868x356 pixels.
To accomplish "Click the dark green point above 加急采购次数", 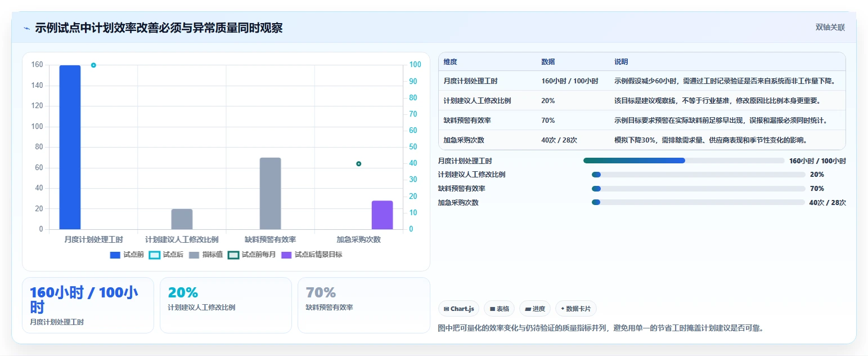I will tap(358, 164).
